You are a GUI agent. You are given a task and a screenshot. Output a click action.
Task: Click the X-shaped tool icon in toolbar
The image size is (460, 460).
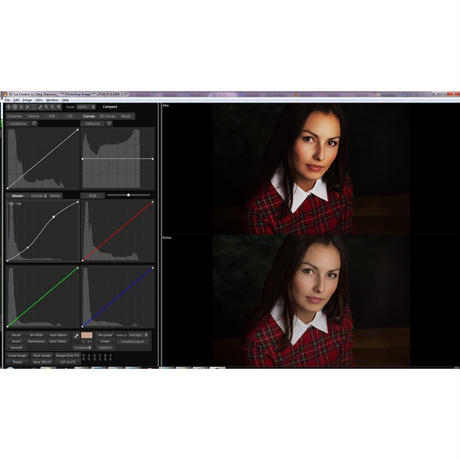(27, 107)
